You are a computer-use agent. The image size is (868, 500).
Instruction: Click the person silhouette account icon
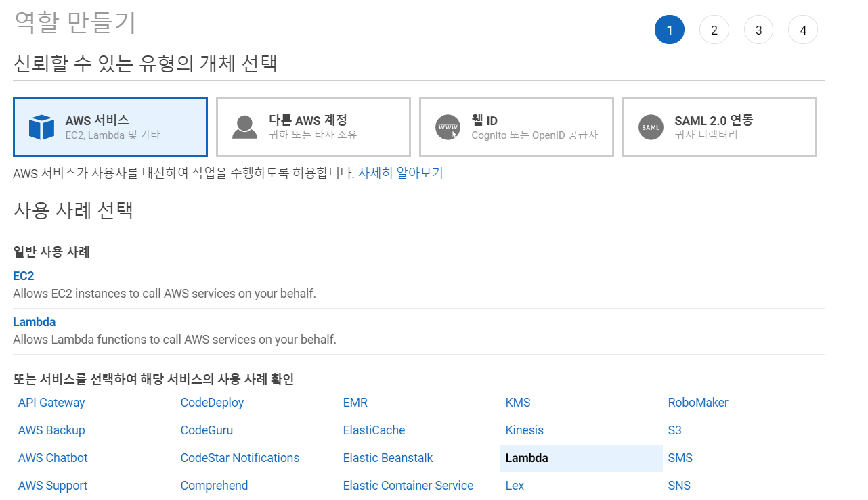[x=244, y=127]
